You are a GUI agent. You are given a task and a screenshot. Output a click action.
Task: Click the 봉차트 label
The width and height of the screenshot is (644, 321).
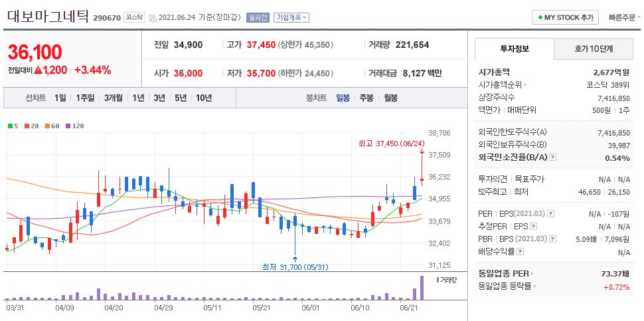click(x=317, y=98)
